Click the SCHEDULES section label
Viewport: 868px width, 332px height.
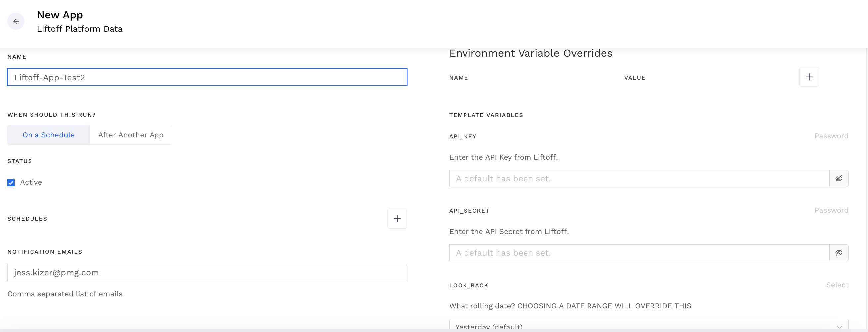click(x=27, y=219)
